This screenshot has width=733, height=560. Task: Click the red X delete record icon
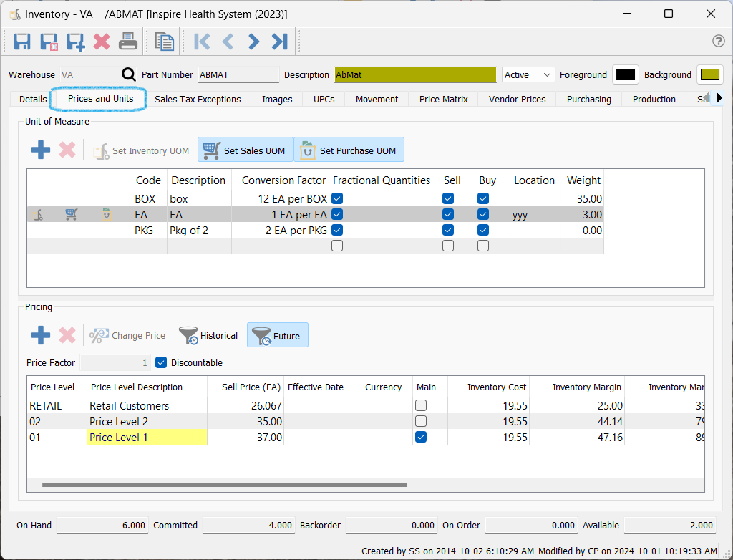coord(102,42)
